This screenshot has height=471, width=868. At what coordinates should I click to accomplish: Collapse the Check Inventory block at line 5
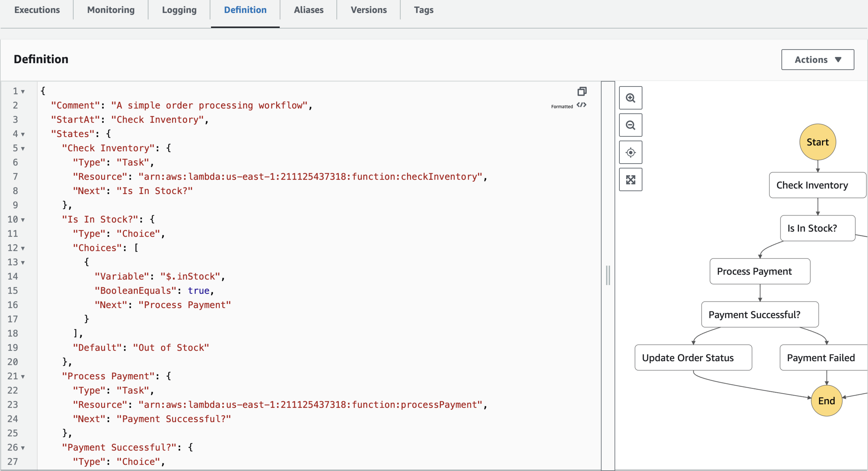[x=23, y=149]
